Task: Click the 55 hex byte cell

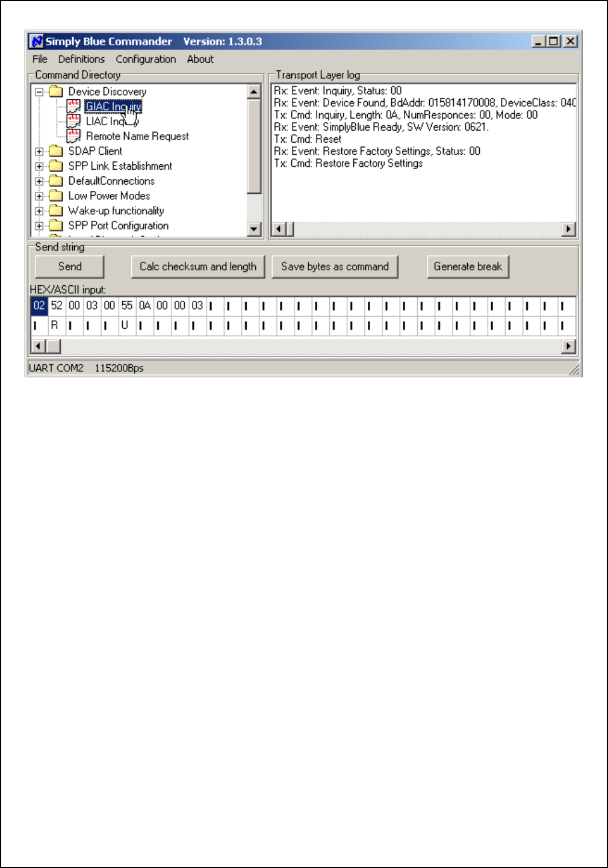Action: pos(127,306)
